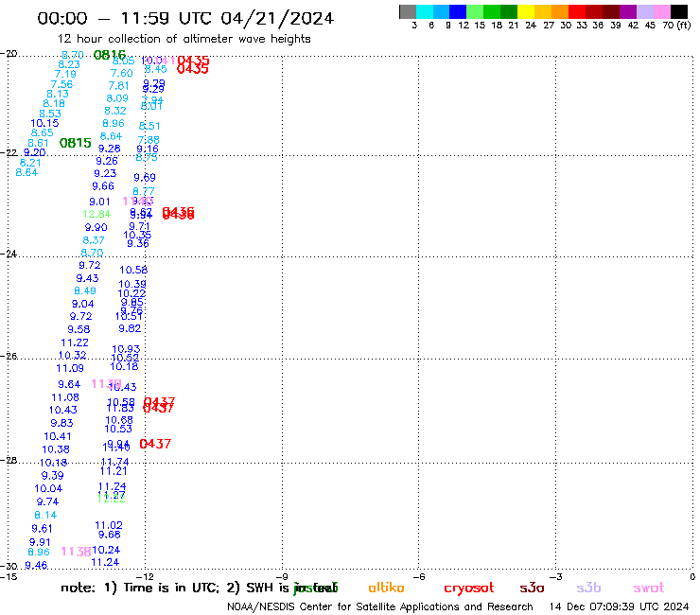Click the purple legend swatch before 42 ft

click(x=628, y=11)
